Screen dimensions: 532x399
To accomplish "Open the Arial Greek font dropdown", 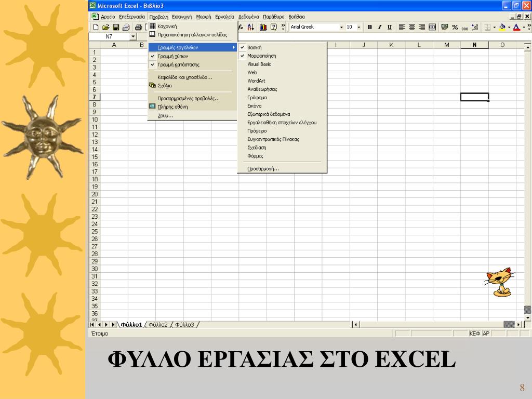I will (341, 27).
